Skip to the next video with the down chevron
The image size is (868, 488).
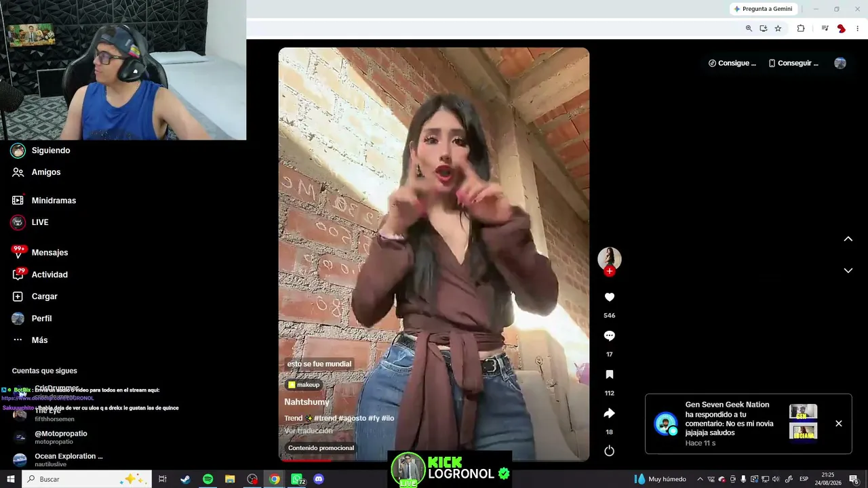pyautogui.click(x=848, y=270)
